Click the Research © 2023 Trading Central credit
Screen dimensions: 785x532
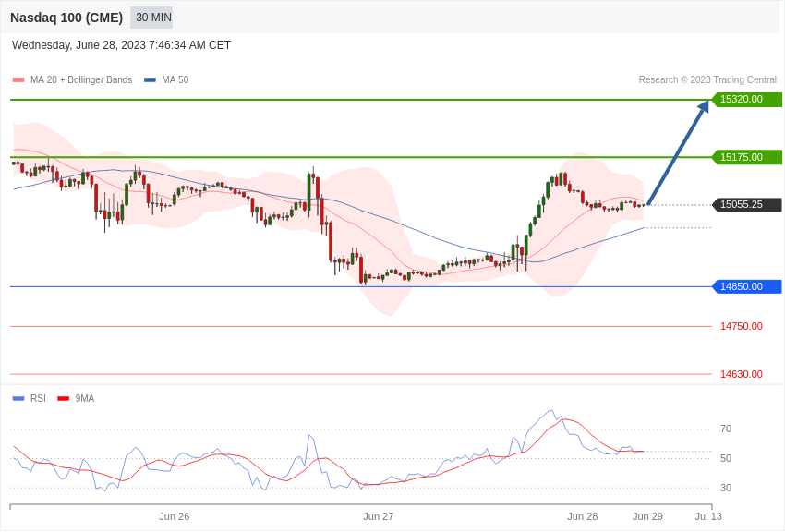(x=707, y=79)
